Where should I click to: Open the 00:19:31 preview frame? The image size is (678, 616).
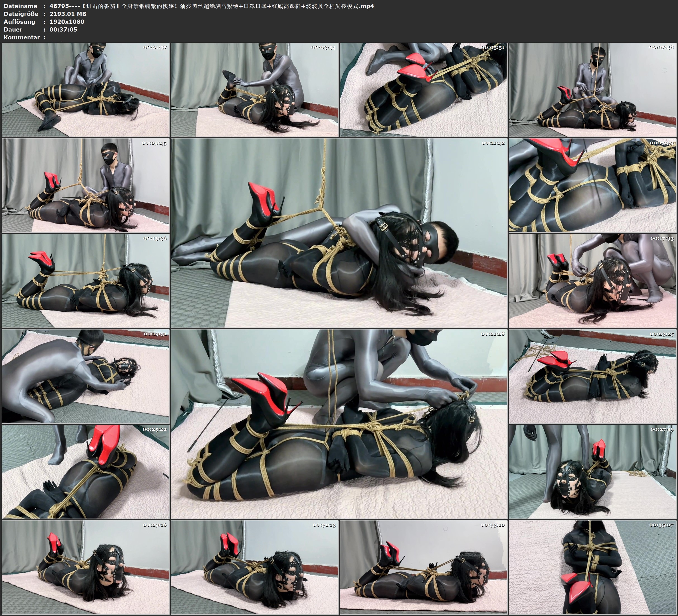[x=85, y=376]
